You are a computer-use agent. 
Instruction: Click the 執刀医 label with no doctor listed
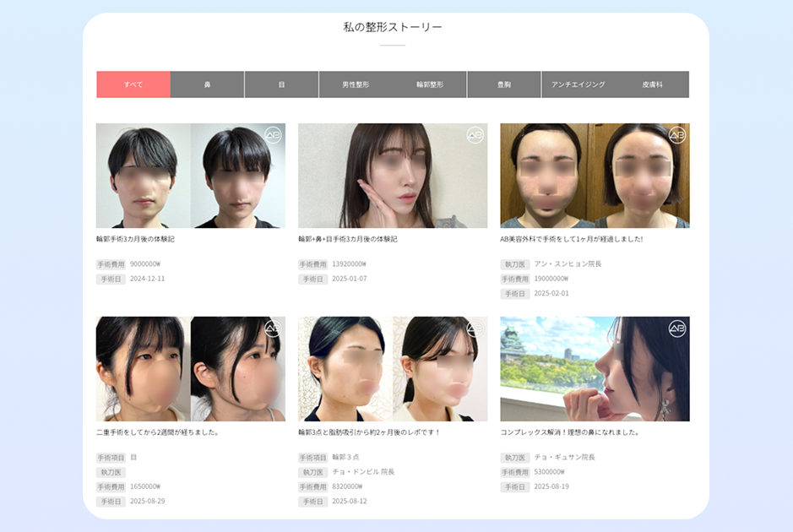click(x=111, y=472)
